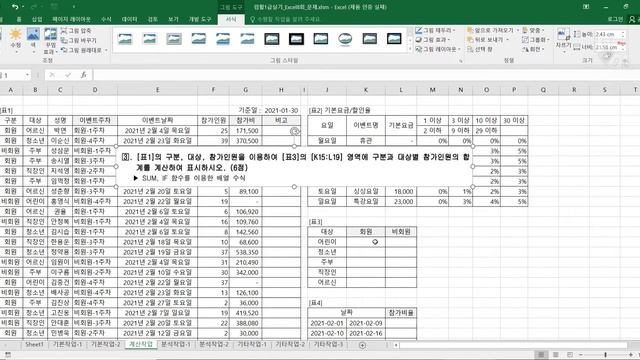Open the 앞으로 가져오기 (Bring Forward) dropdown
The height and width of the screenshot is (360, 640).
(x=493, y=31)
